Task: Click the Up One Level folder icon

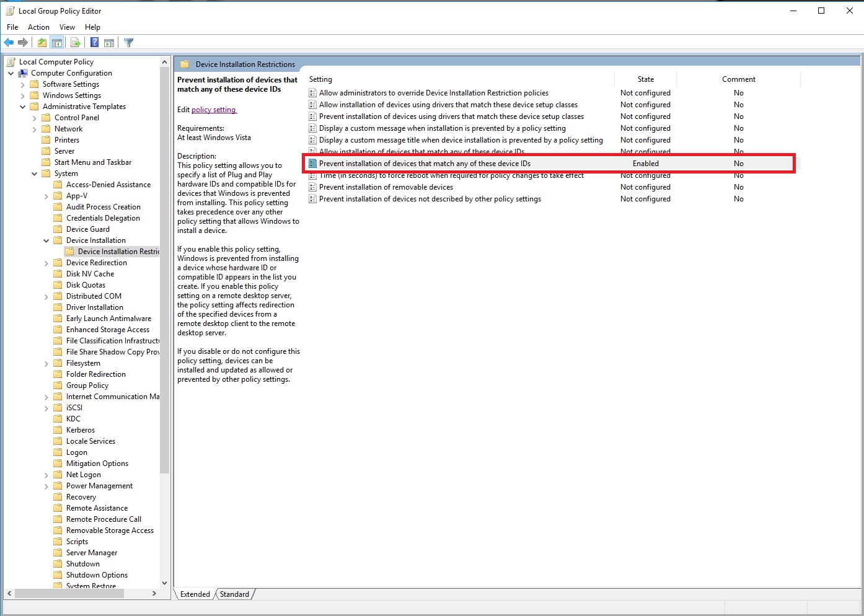Action: tap(42, 43)
